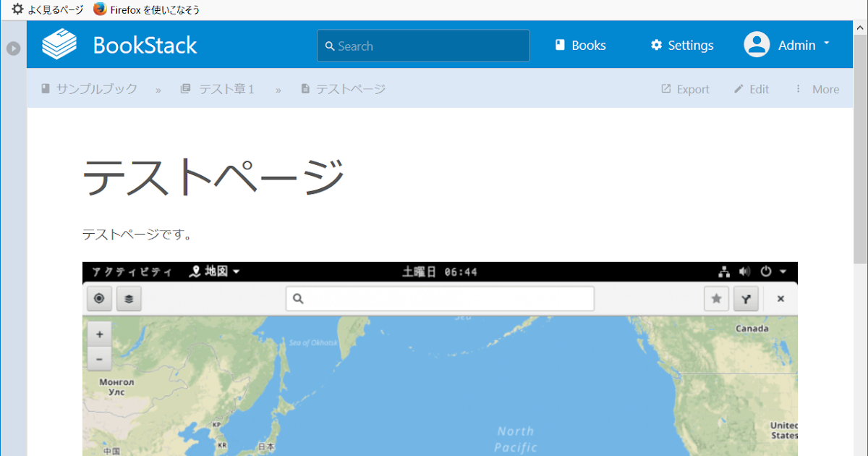The height and width of the screenshot is (456, 868).
Task: Click inside the BookStack search field
Action: [423, 45]
